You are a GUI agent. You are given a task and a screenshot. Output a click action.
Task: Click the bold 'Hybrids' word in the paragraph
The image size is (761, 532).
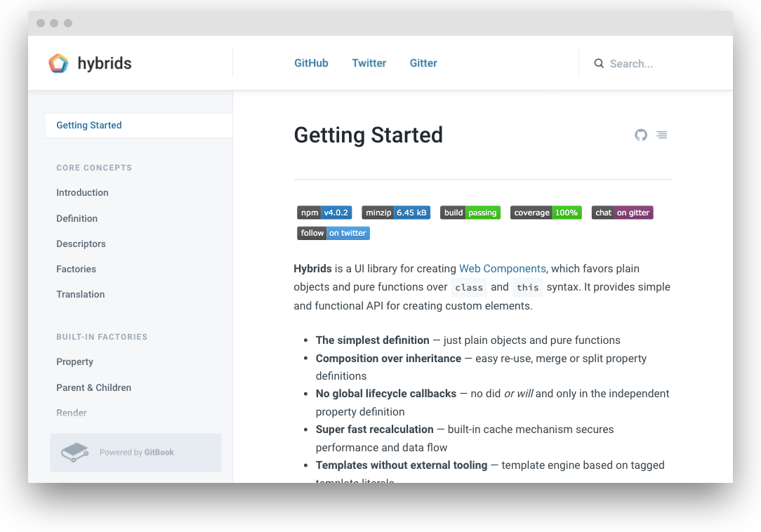[x=312, y=268]
